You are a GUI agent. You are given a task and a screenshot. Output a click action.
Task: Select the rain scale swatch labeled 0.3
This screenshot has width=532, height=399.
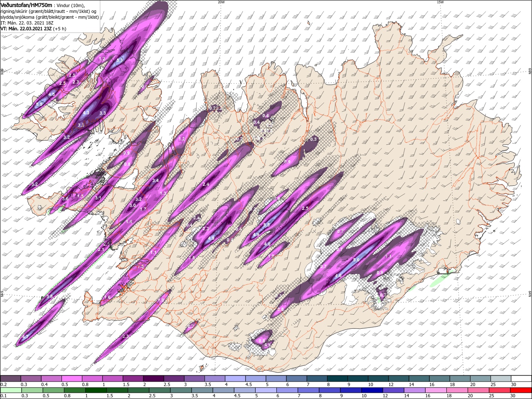click(x=32, y=390)
